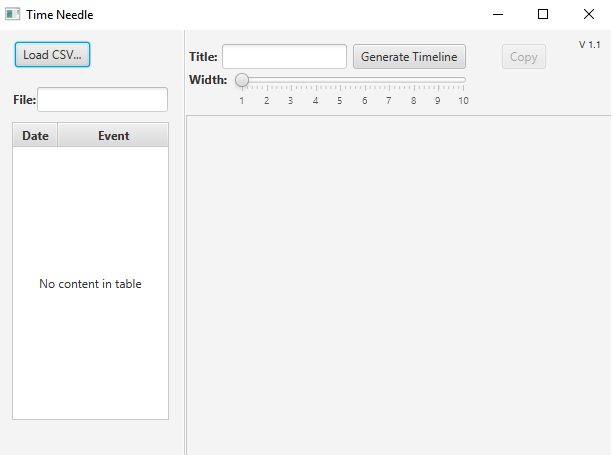Click the Load CSV... button
Screen dimensions: 613x455
click(x=52, y=55)
